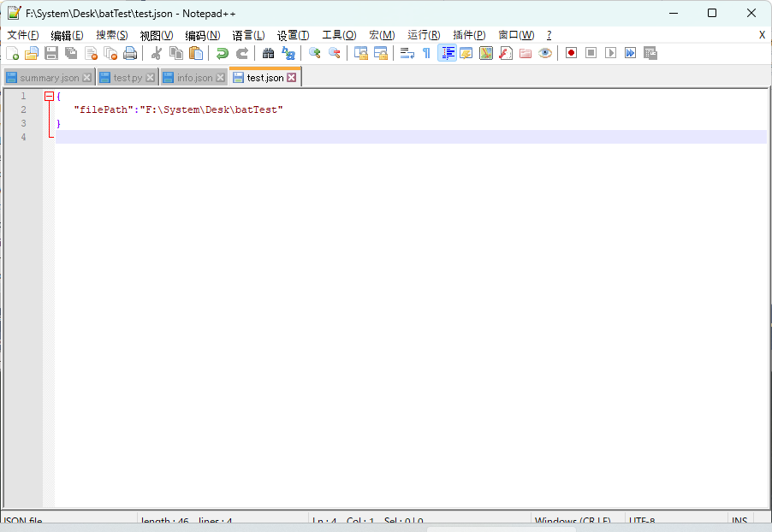The height and width of the screenshot is (532, 772).
Task: Collapse the JSON fold at line 1
Action: click(x=49, y=97)
